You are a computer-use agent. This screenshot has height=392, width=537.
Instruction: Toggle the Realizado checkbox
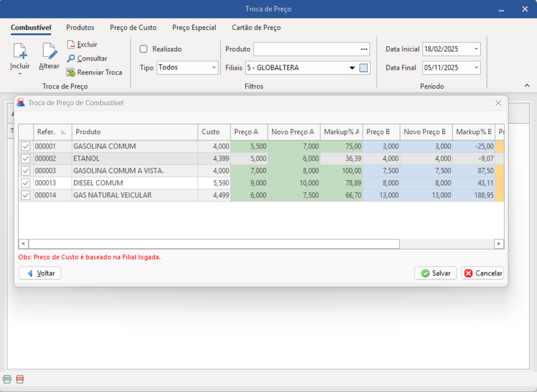[144, 49]
